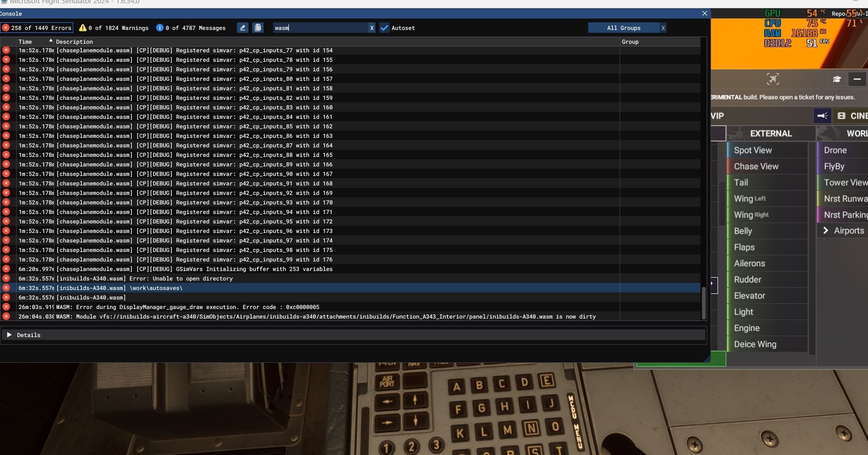Click the clear console eraser icon
Screen dimensions: 868x455
tap(243, 28)
